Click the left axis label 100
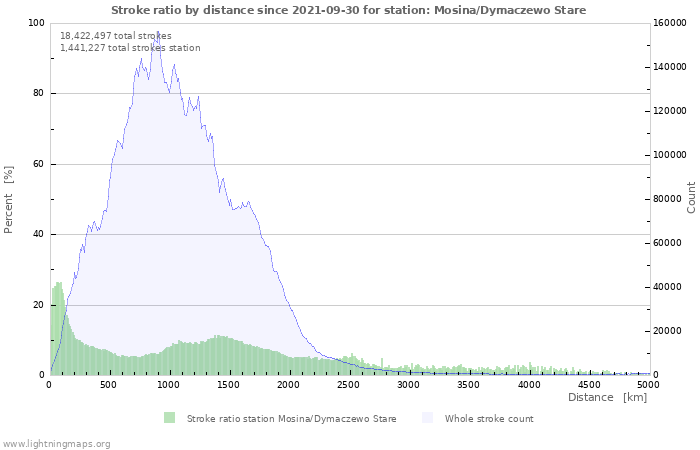700x450 pixels. [36, 23]
